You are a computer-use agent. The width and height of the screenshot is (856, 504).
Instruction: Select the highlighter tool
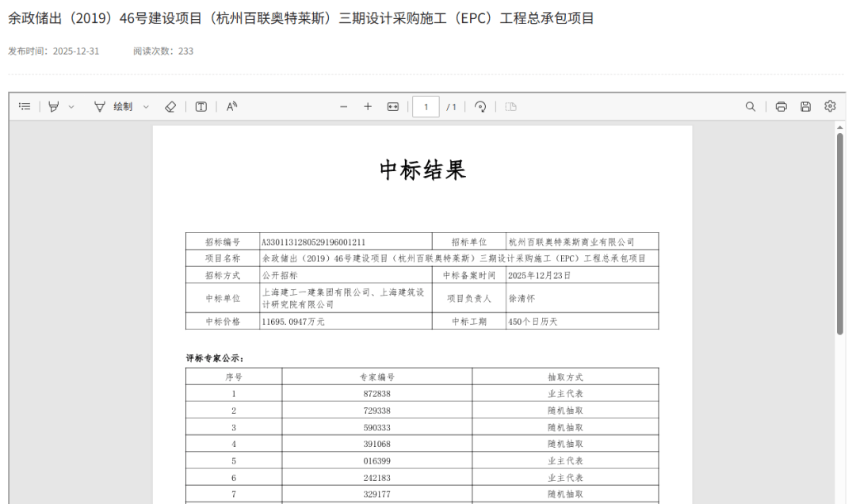[x=53, y=107]
